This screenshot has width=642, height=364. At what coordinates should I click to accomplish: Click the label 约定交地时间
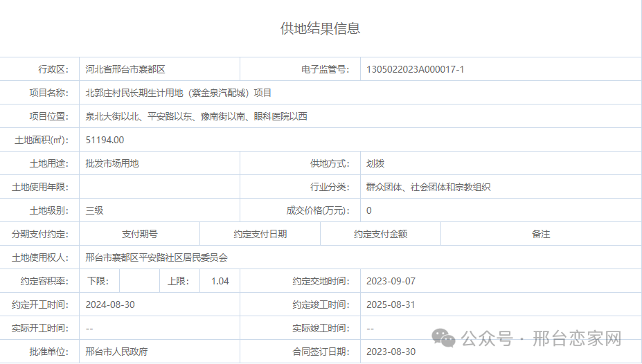tap(321, 281)
